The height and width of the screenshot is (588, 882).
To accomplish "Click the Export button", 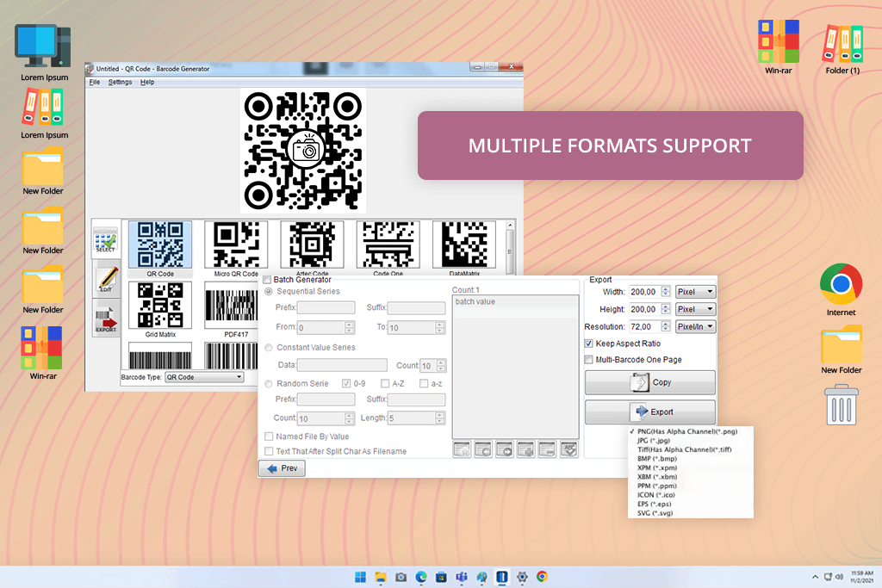I will pos(650,412).
